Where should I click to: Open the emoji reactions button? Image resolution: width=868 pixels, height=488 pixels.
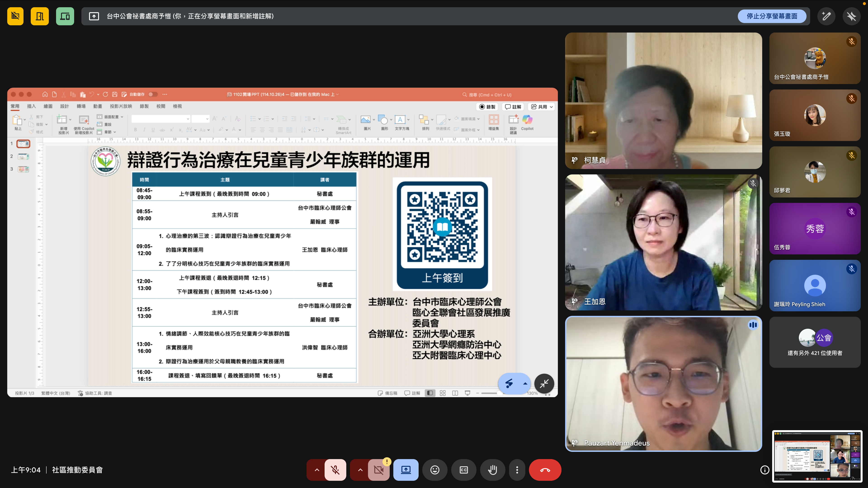[x=435, y=470]
